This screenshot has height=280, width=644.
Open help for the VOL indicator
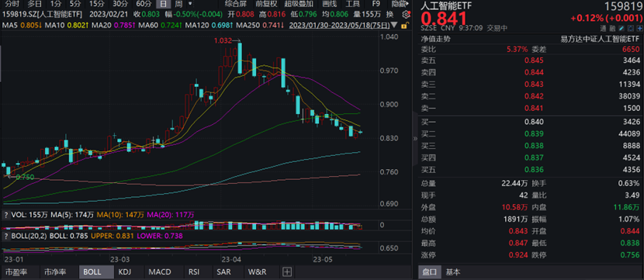pyautogui.click(x=5, y=215)
